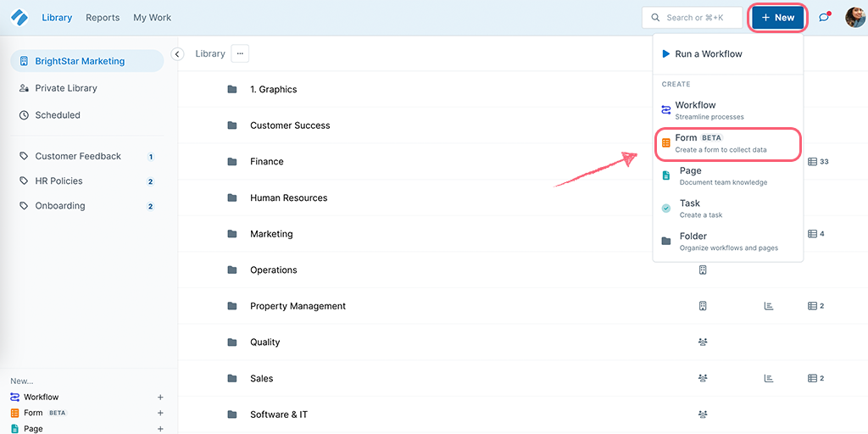Choose Folder in the Create menu
868x434 pixels.
point(728,242)
